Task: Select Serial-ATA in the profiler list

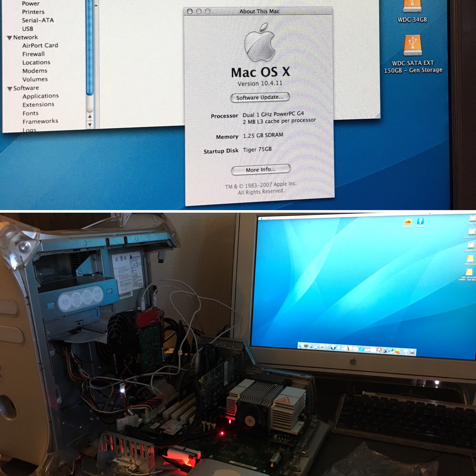Action: [38, 20]
